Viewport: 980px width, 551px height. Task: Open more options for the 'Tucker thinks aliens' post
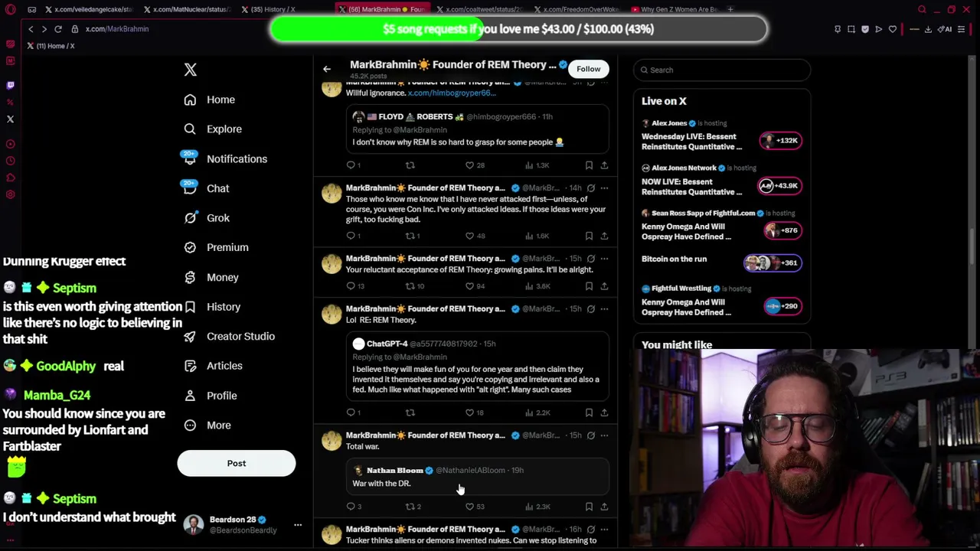tap(604, 530)
